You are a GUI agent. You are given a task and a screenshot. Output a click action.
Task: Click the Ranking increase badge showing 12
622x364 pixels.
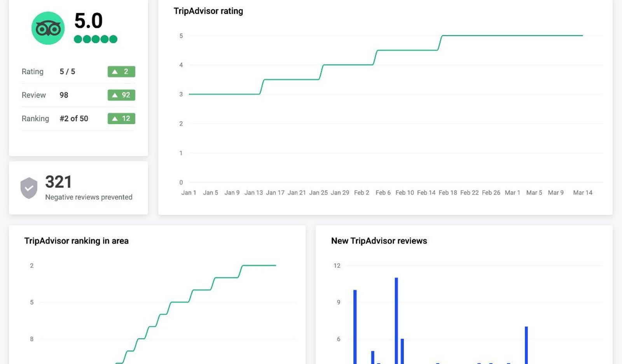(x=121, y=118)
